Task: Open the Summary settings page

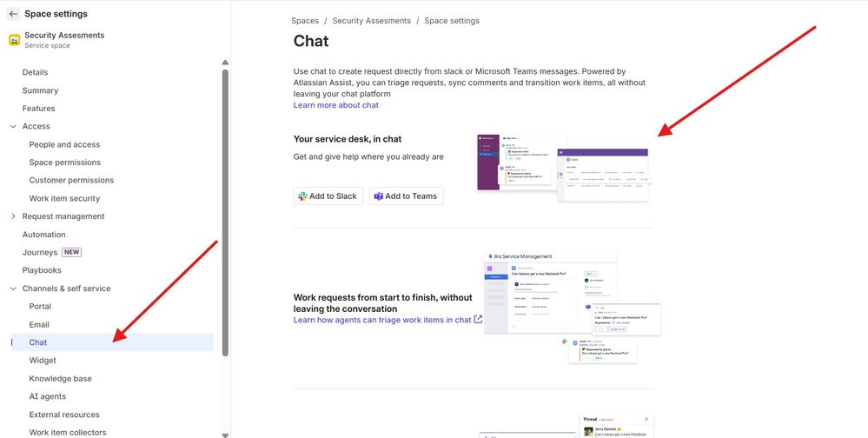Action: pos(40,90)
